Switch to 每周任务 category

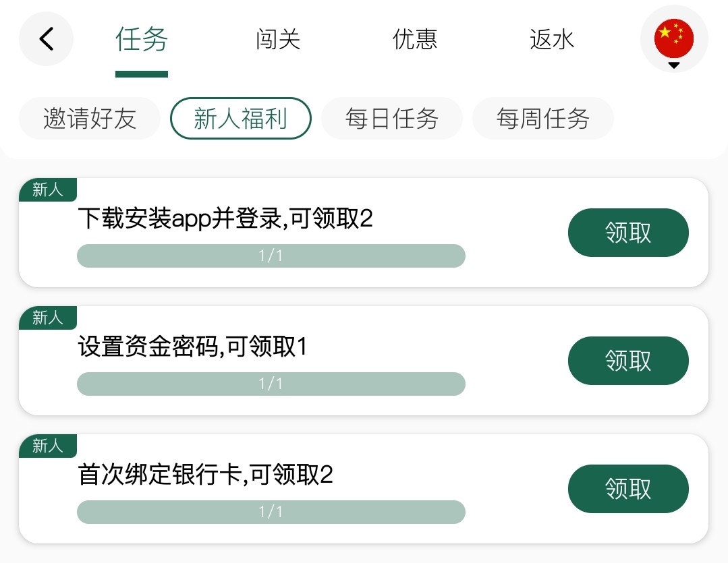point(543,119)
